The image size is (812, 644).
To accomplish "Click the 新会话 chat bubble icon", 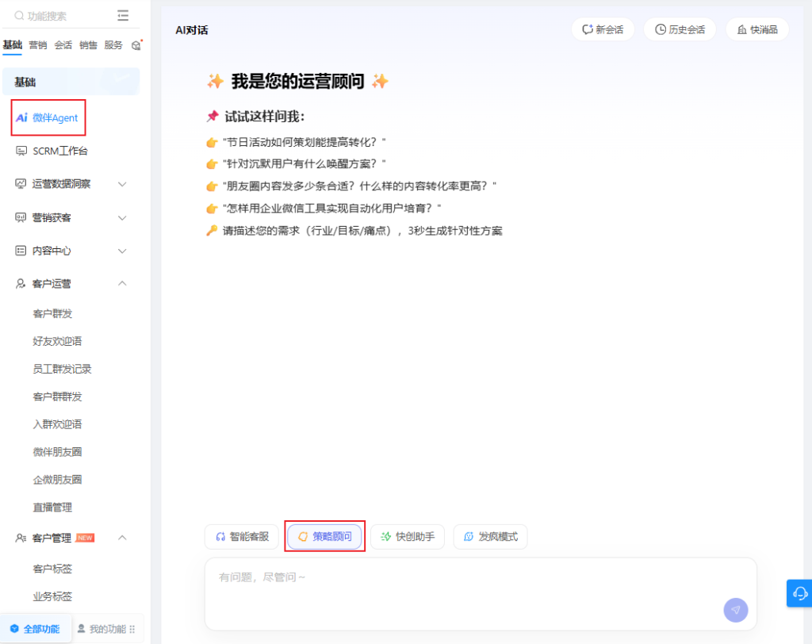I will [x=588, y=29].
